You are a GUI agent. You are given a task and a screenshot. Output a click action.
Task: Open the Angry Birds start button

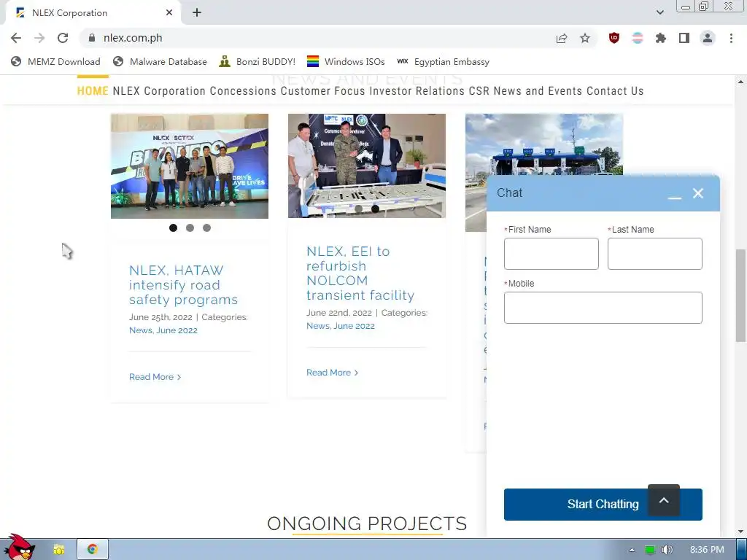[x=20, y=547]
